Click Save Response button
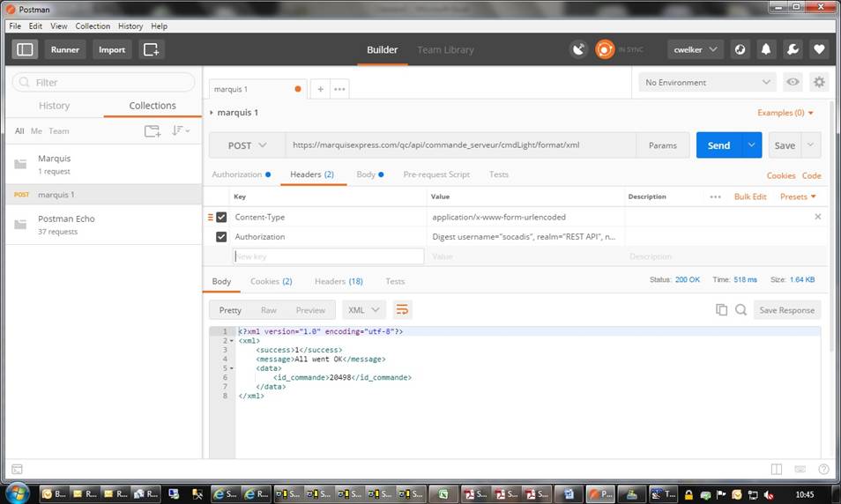Screen dimensions: 841x504 pyautogui.click(x=786, y=310)
